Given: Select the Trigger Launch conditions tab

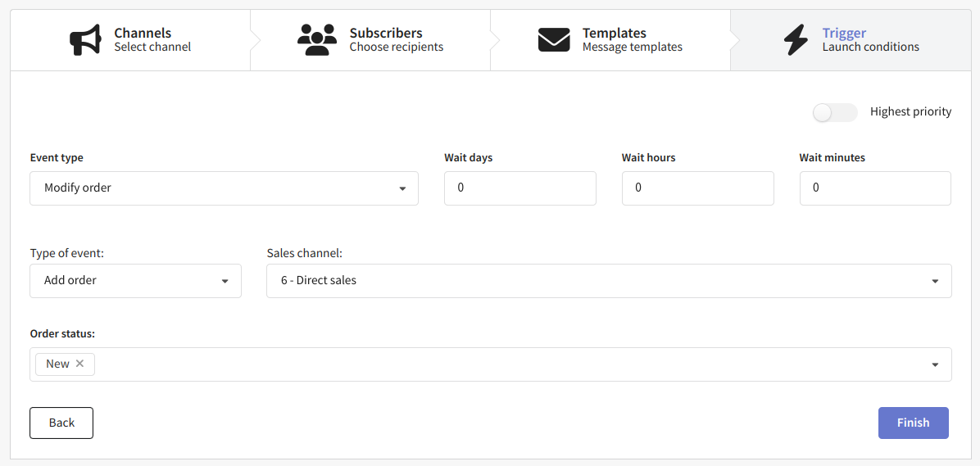Looking at the screenshot, I should [x=851, y=40].
